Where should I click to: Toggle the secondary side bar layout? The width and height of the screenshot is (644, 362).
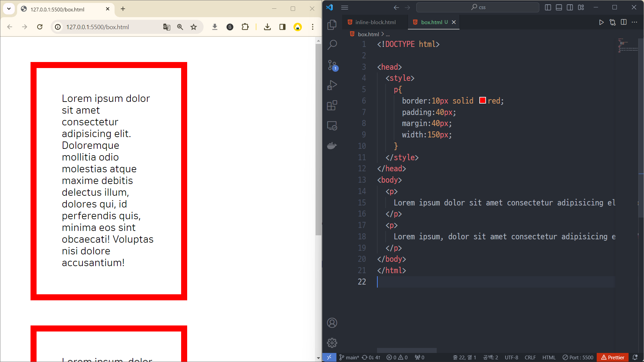point(570,7)
